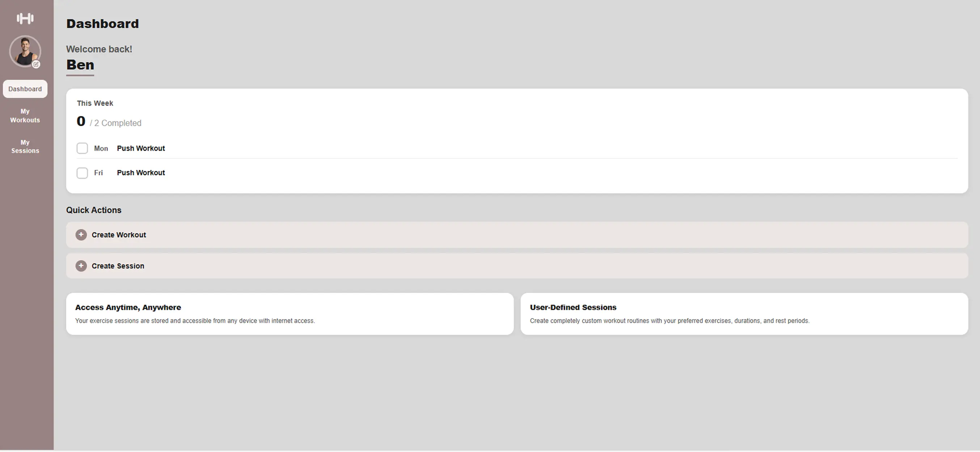This screenshot has height=452, width=980.
Task: Open Friday's Push Workout
Action: tap(141, 172)
